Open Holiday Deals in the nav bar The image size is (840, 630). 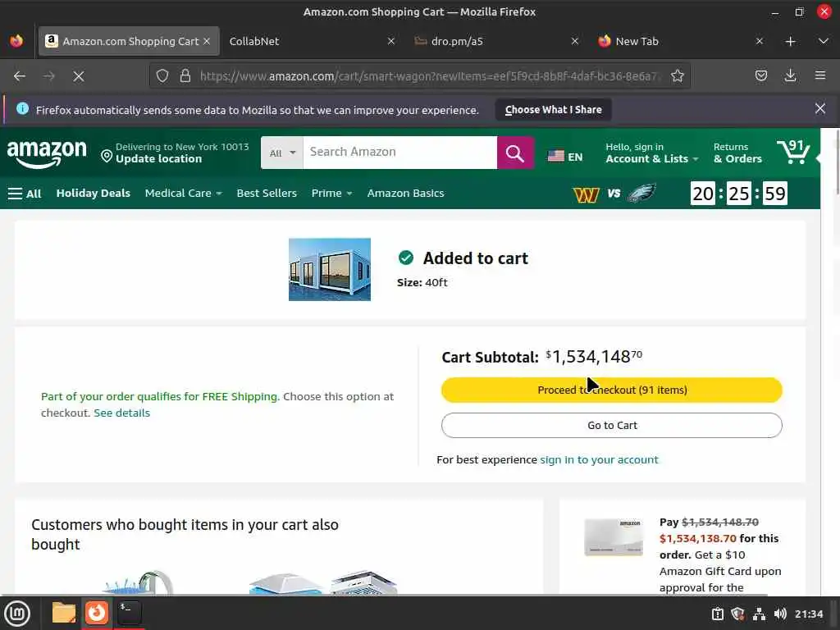[x=94, y=194]
